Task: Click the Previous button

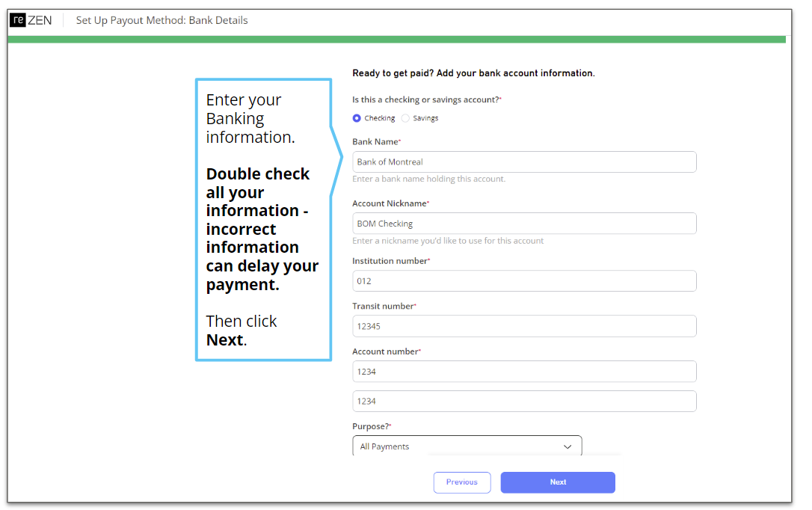Action: pos(462,482)
